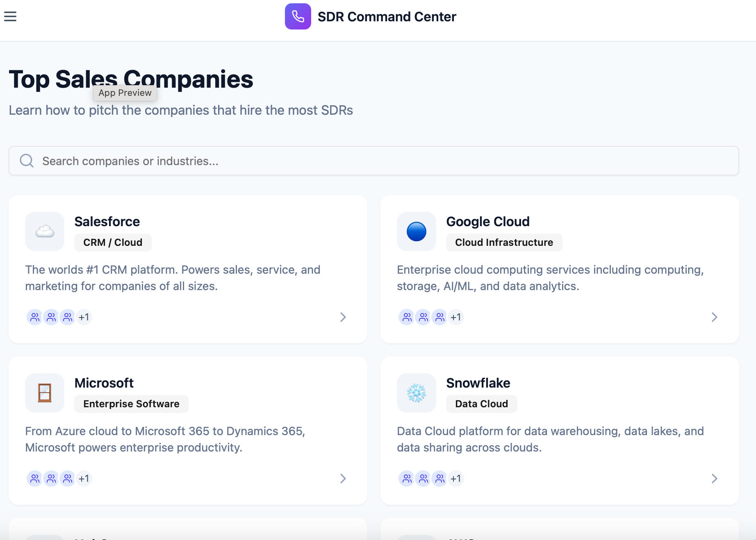756x540 pixels.
Task: Select the Microsoft window logo
Action: click(x=45, y=393)
